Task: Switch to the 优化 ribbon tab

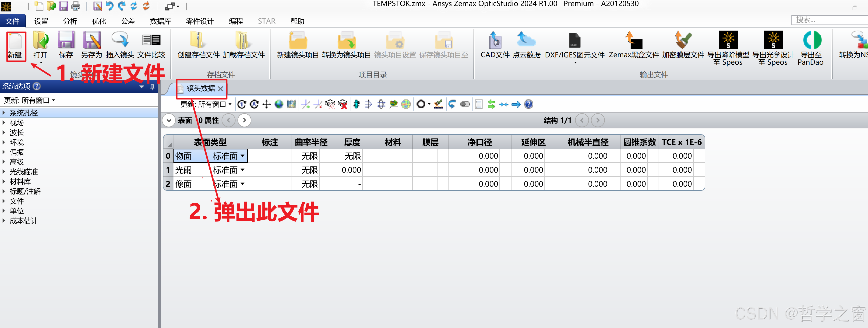Action: click(x=99, y=21)
